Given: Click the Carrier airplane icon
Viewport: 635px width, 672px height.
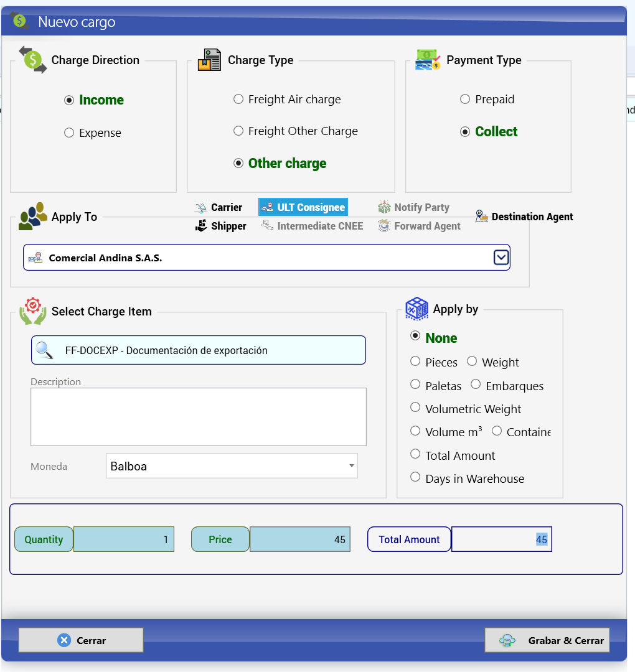Looking at the screenshot, I should pos(200,207).
